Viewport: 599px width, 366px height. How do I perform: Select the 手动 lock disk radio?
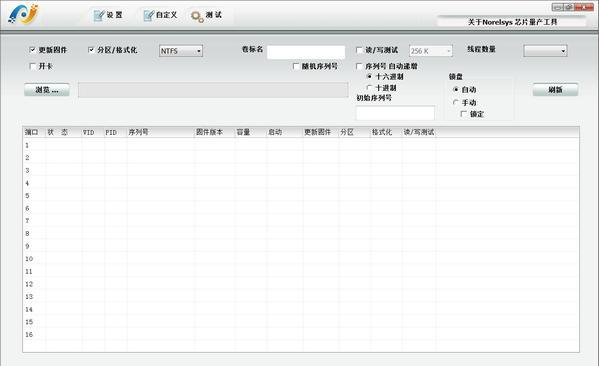pos(455,102)
